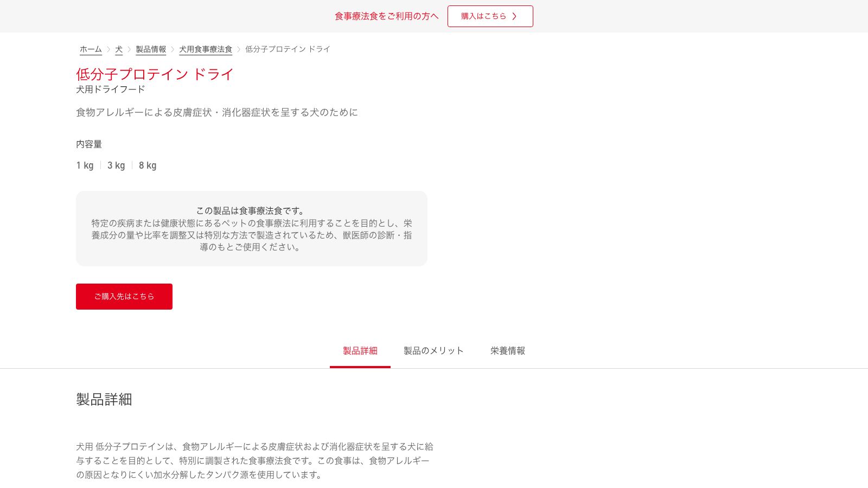Image resolution: width=868 pixels, height=488 pixels.
Task: Open the 製品情報 breadcrumb link
Action: tap(151, 49)
